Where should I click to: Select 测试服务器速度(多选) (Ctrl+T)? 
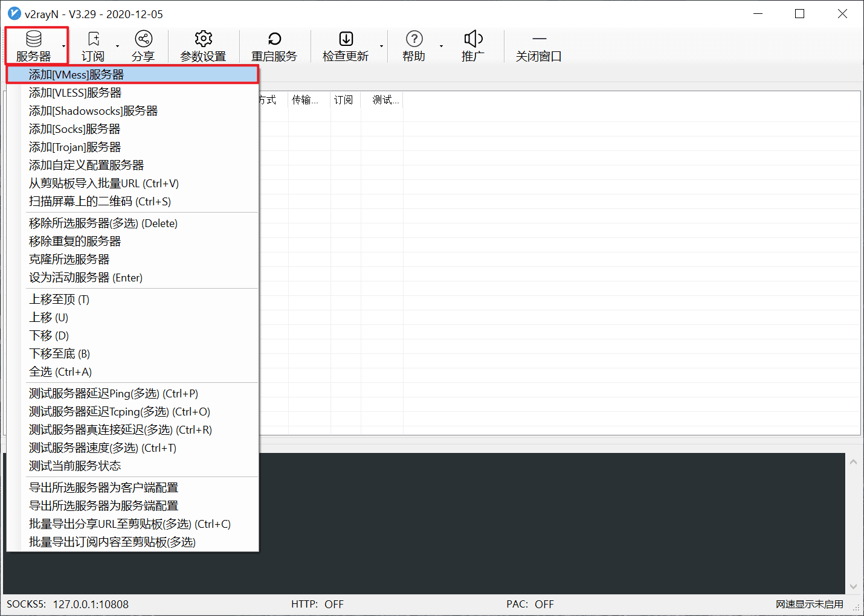click(132, 448)
